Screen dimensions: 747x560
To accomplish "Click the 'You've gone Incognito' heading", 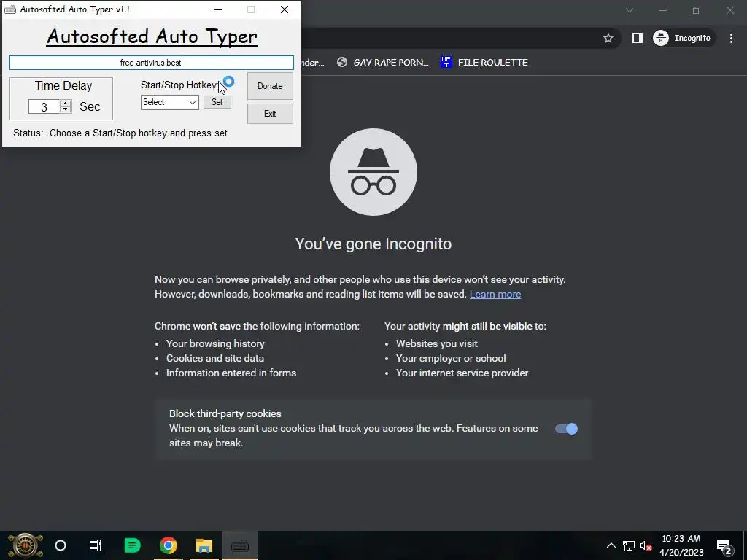I will [x=373, y=244].
